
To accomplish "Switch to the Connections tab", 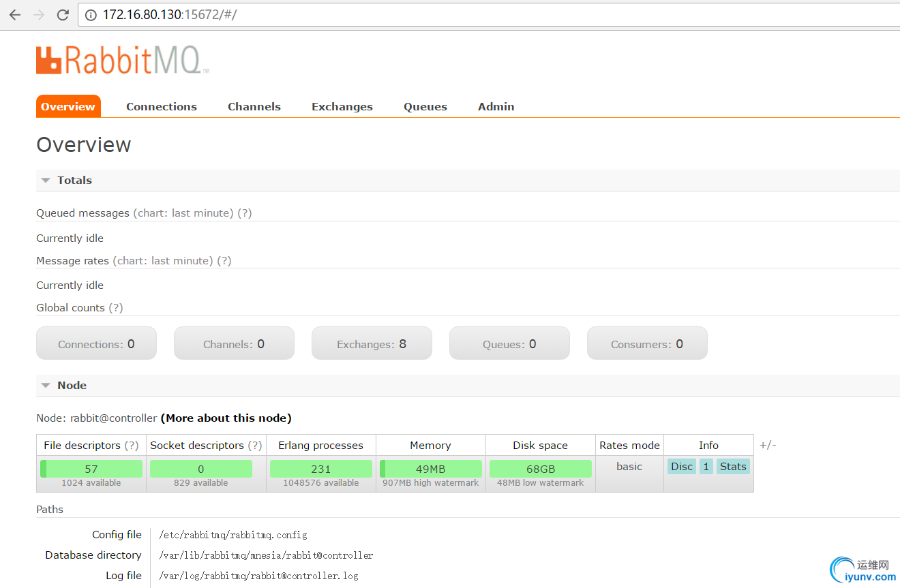I will (x=162, y=106).
